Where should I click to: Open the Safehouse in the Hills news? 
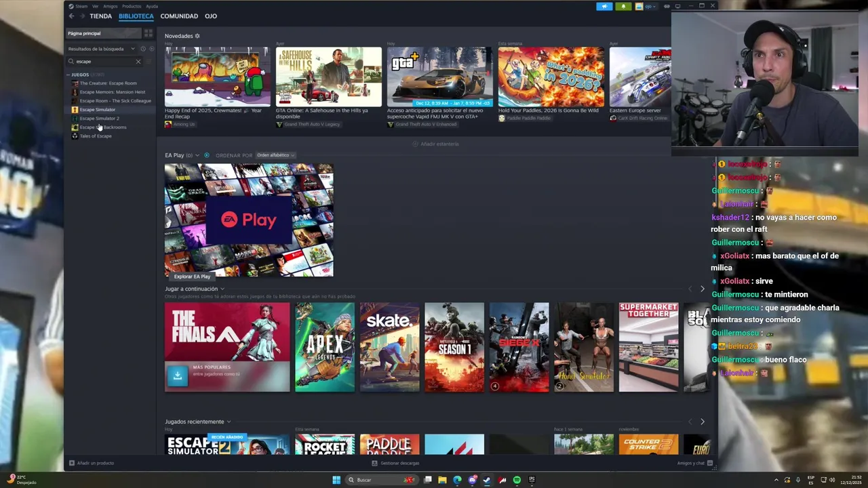coord(328,77)
